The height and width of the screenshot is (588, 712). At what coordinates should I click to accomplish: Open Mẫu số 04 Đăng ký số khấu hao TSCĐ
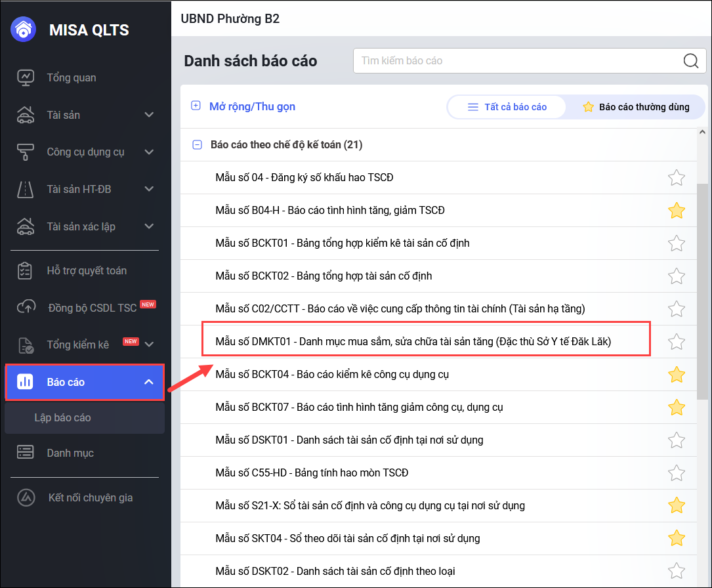[x=304, y=178]
